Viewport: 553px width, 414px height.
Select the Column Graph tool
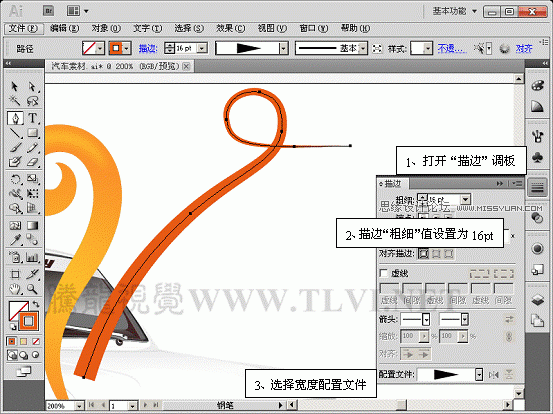[32, 257]
